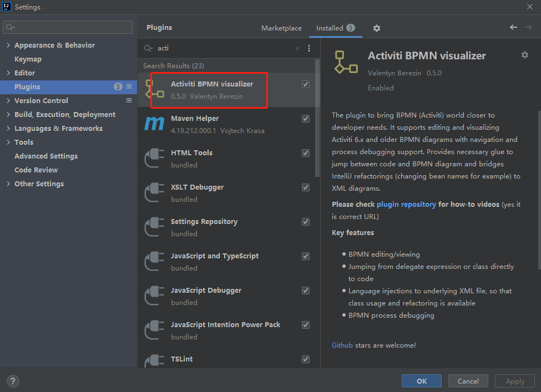
Task: Expand the Other Settings node
Action: [8, 184]
